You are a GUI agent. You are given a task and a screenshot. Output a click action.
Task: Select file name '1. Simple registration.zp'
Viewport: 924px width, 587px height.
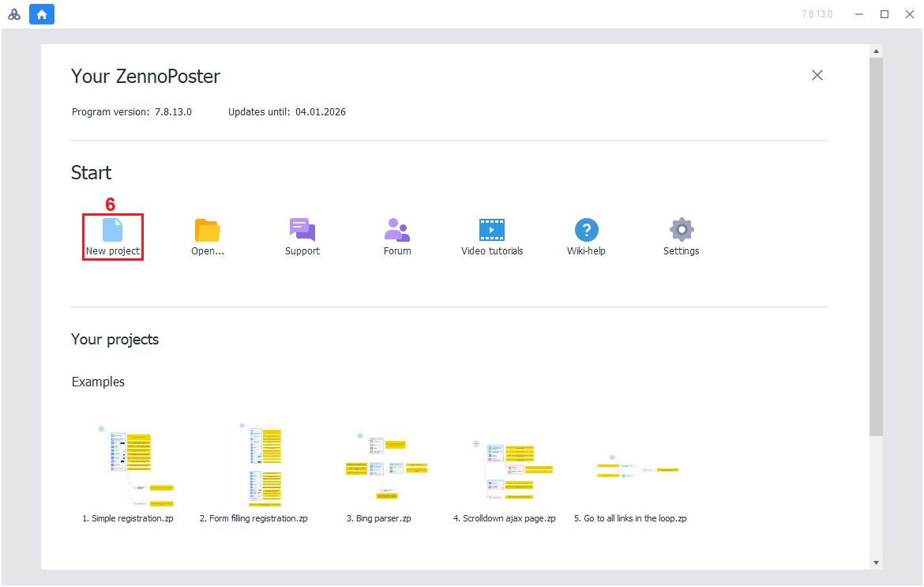point(128,518)
